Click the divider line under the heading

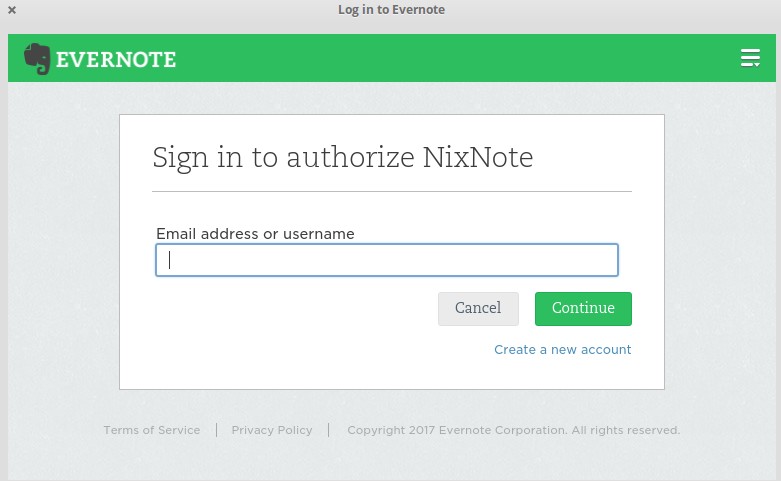tap(391, 191)
